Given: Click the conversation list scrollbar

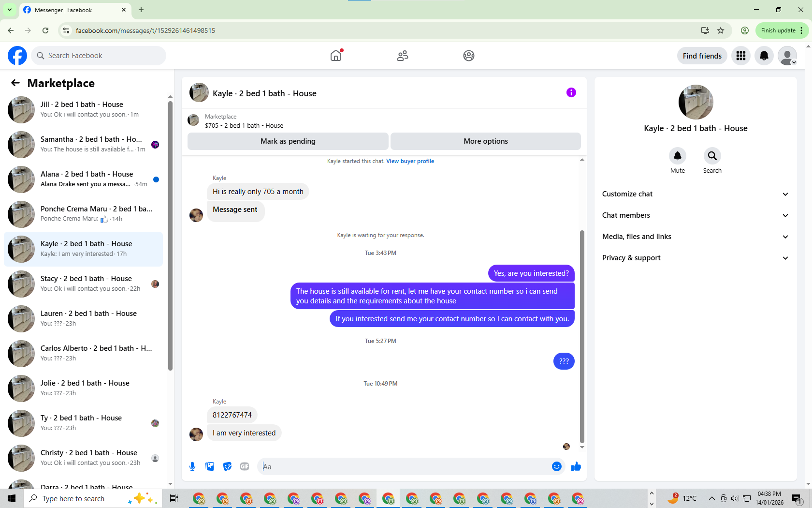Looking at the screenshot, I should click(170, 236).
